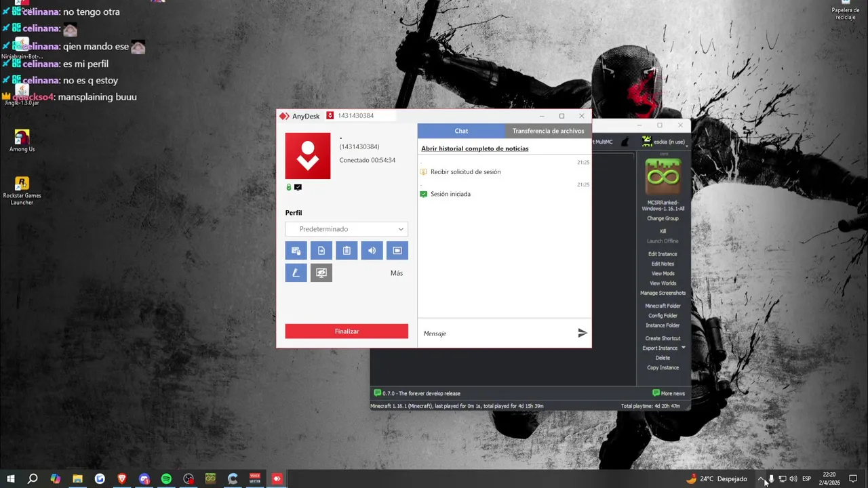Screen dimensions: 868x488
Task: Open Among Us desktop shortcut
Action: click(x=22, y=140)
